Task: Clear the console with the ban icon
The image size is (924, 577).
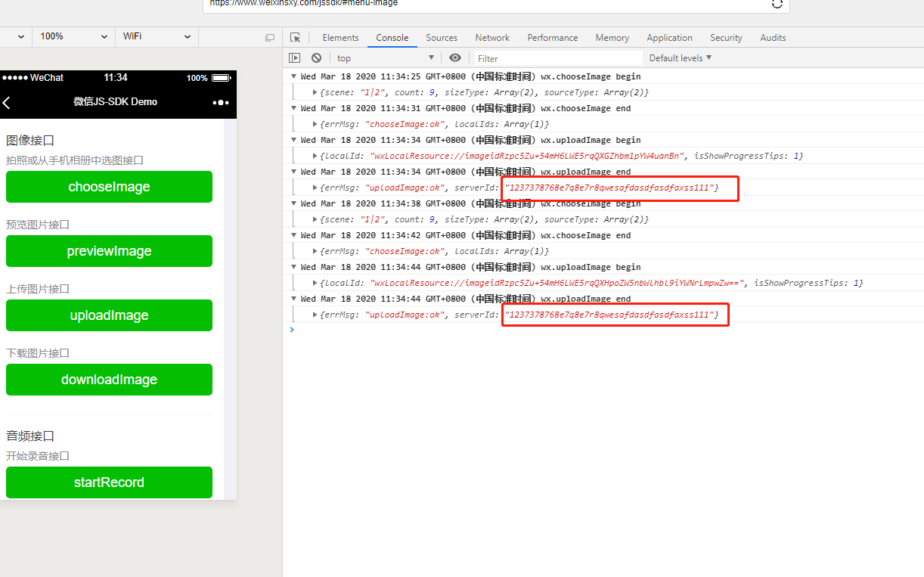Action: (316, 58)
